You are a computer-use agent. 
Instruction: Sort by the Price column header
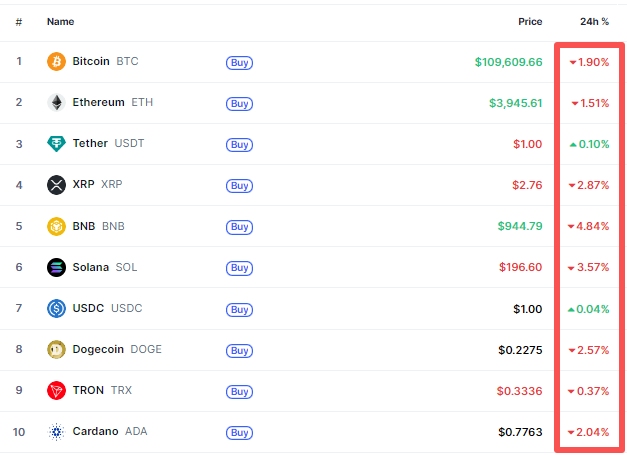(530, 21)
